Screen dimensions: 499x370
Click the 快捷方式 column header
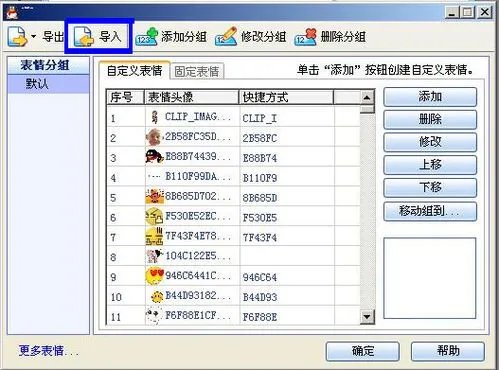pos(286,97)
